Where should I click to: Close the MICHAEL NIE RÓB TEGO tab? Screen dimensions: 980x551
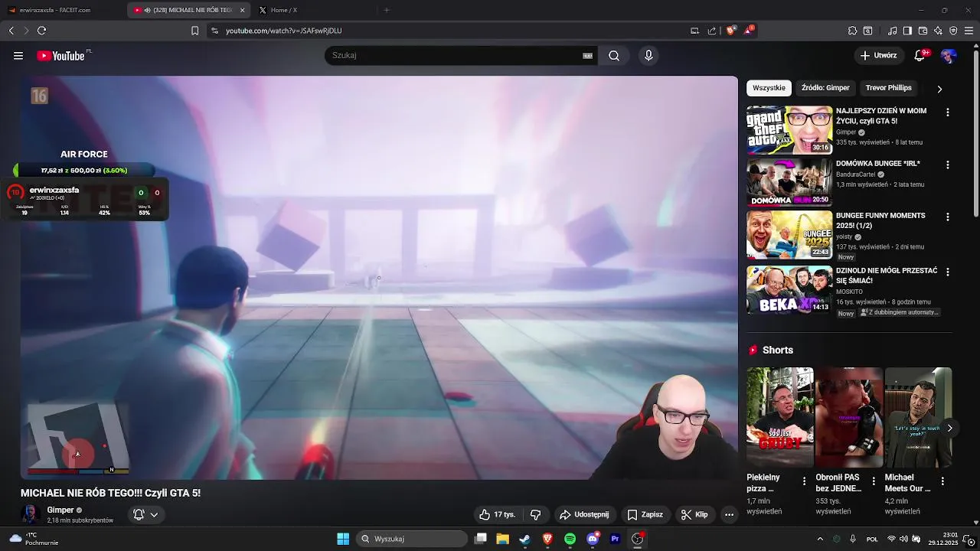click(243, 10)
